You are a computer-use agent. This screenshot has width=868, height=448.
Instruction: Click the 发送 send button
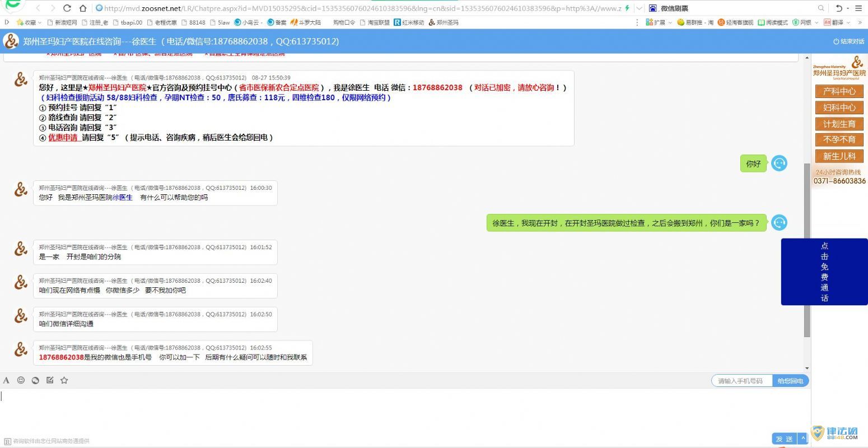coord(785,438)
